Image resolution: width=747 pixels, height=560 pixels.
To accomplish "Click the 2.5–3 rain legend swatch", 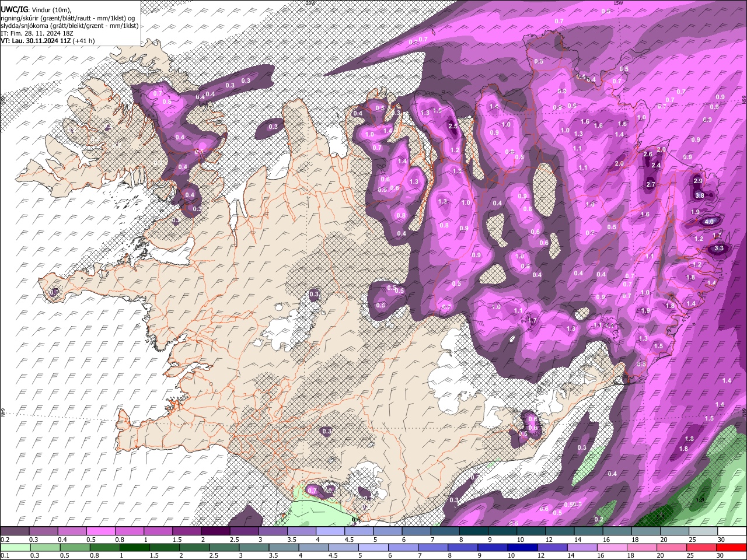I will [224, 548].
